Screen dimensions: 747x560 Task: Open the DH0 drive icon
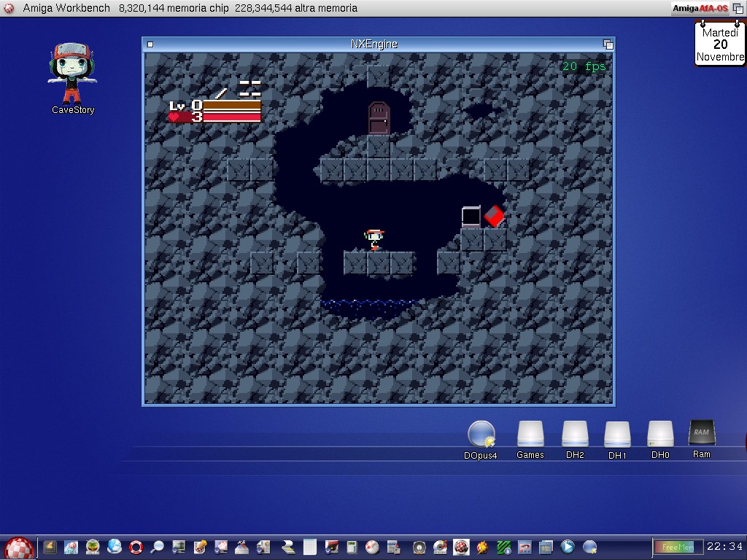pos(660,435)
